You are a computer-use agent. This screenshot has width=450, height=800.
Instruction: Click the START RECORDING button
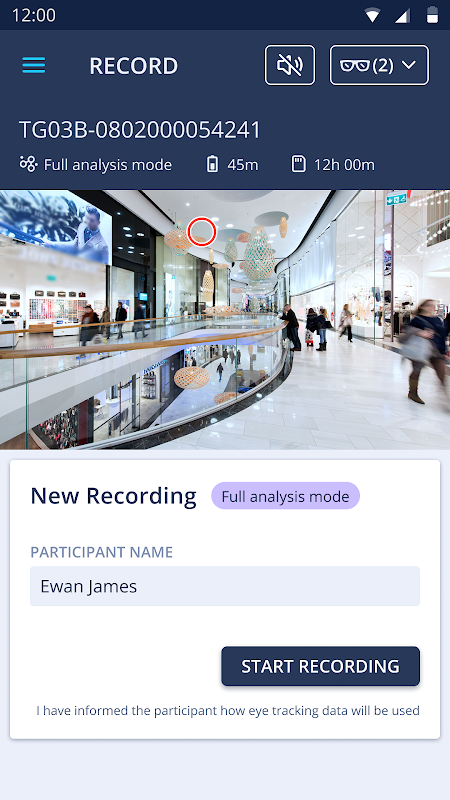point(320,666)
